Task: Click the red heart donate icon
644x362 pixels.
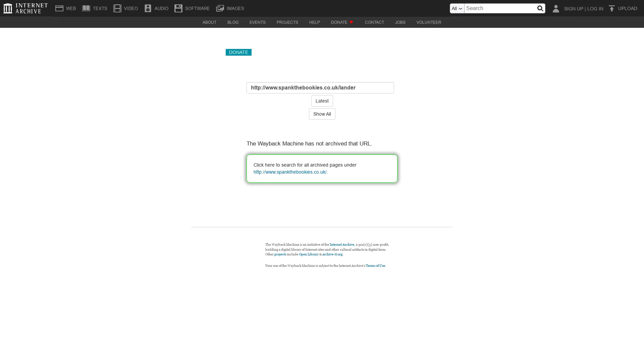Action: coord(351,22)
